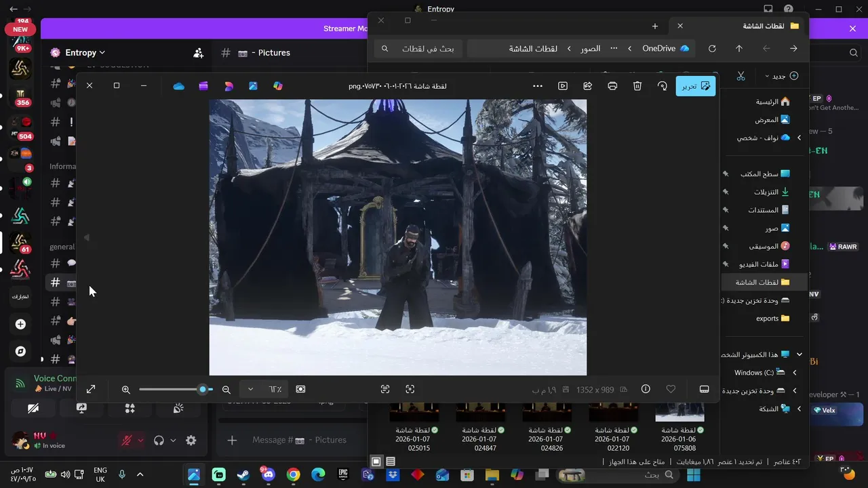
Task: Open Gallery (المعرض) in Explorer sidebar
Action: click(x=772, y=120)
